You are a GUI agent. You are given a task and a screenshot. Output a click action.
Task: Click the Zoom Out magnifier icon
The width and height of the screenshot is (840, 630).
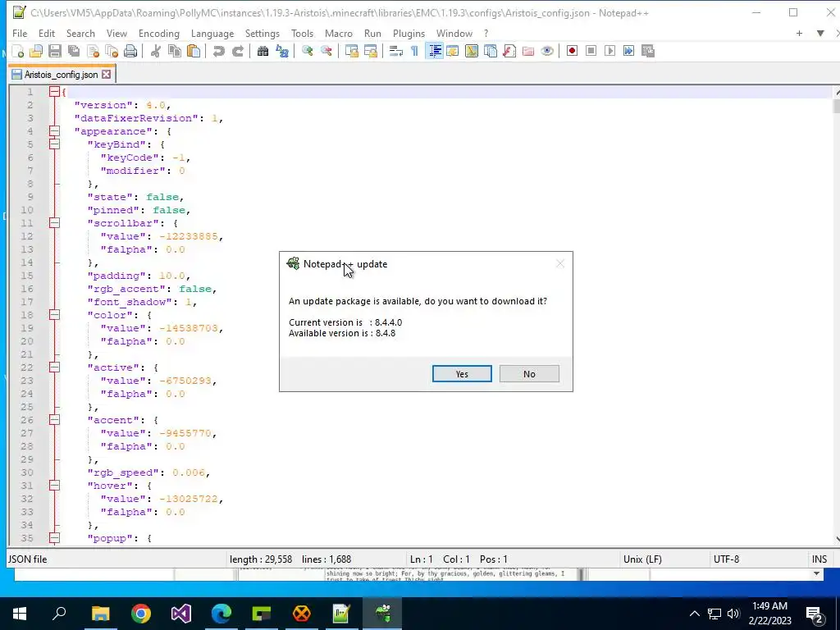pyautogui.click(x=326, y=52)
